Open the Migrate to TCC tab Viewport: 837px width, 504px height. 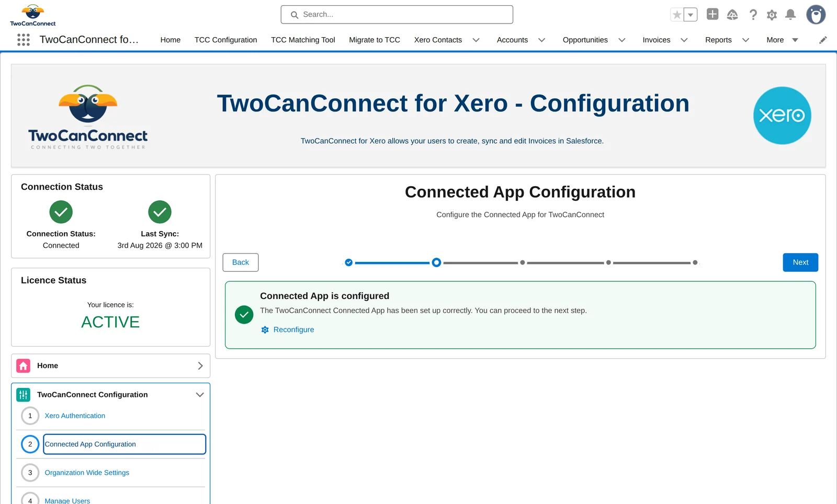pyautogui.click(x=375, y=40)
